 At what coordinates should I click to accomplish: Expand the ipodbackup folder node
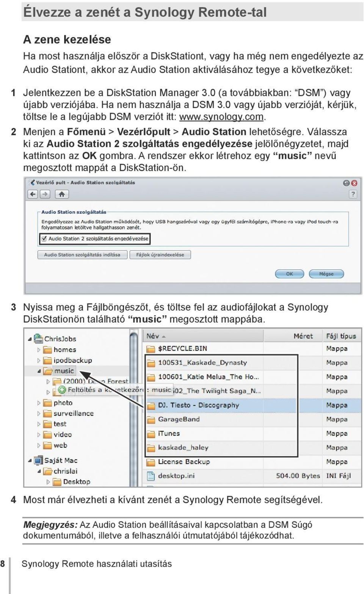[x=39, y=360]
